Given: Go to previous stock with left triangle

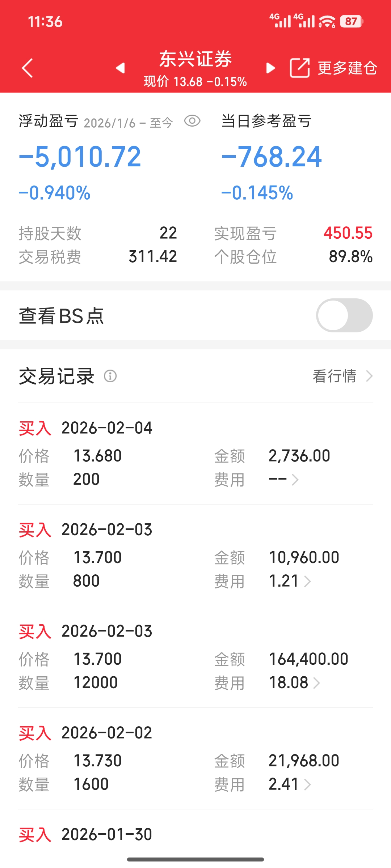Looking at the screenshot, I should click(120, 68).
